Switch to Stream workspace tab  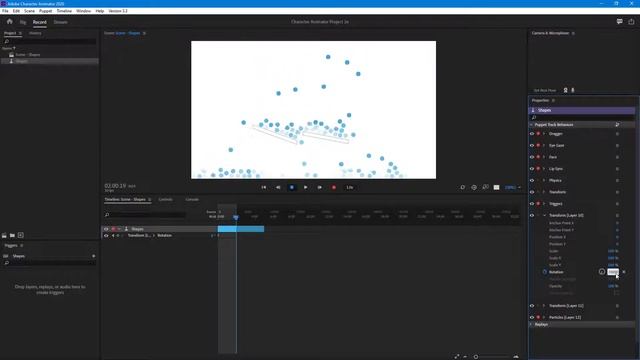pos(60,22)
